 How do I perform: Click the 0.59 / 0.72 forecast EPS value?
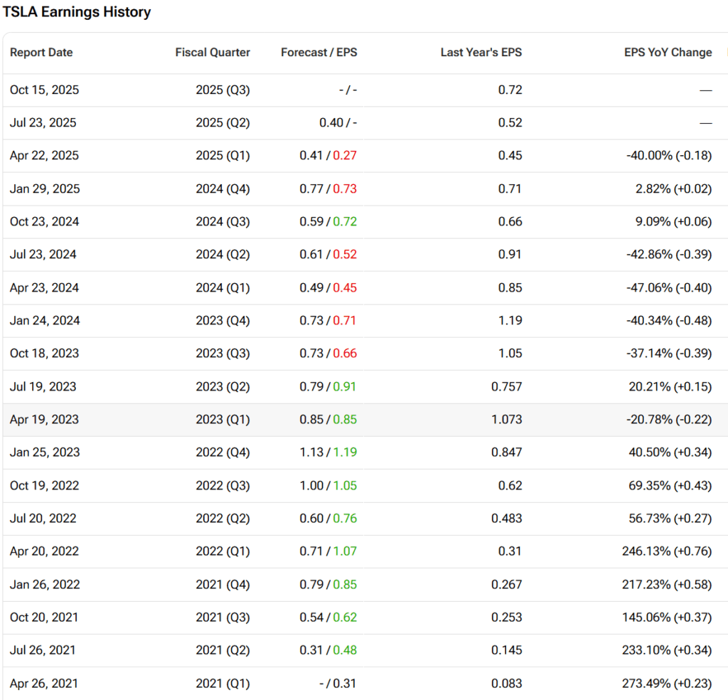tap(328, 221)
